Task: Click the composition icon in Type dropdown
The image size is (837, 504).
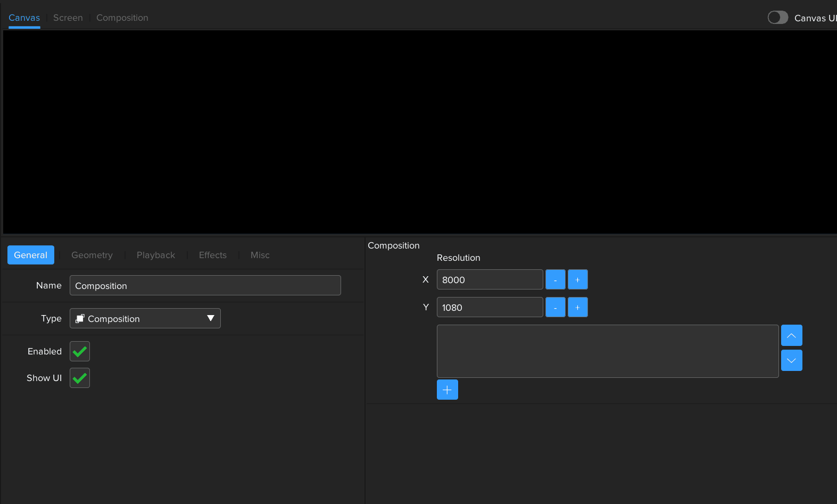Action: click(80, 318)
